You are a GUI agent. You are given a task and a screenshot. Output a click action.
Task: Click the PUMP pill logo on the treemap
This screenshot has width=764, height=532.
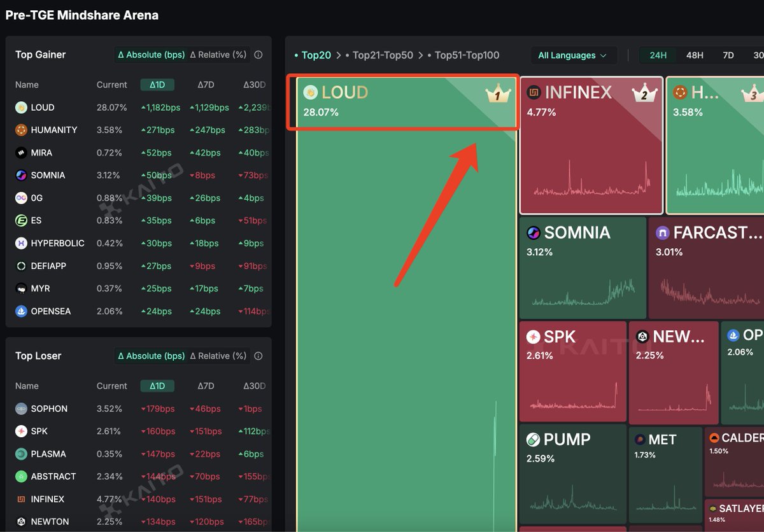point(533,440)
